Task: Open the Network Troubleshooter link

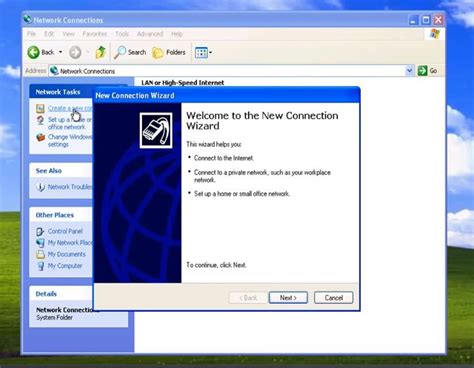Action: (x=70, y=187)
